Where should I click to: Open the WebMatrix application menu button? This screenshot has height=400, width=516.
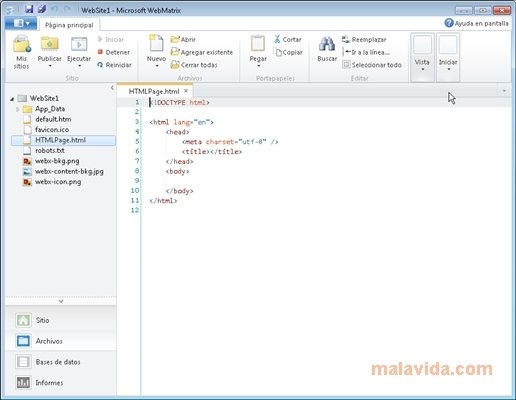pos(21,24)
